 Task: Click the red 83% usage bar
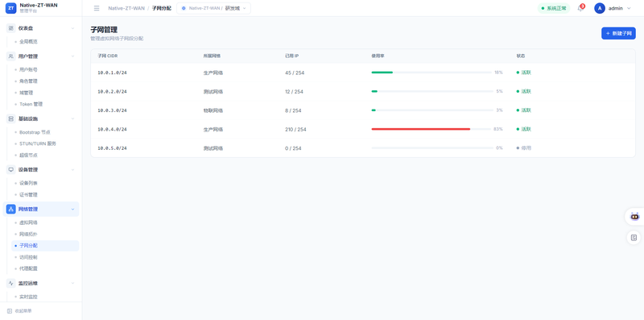tap(431, 129)
